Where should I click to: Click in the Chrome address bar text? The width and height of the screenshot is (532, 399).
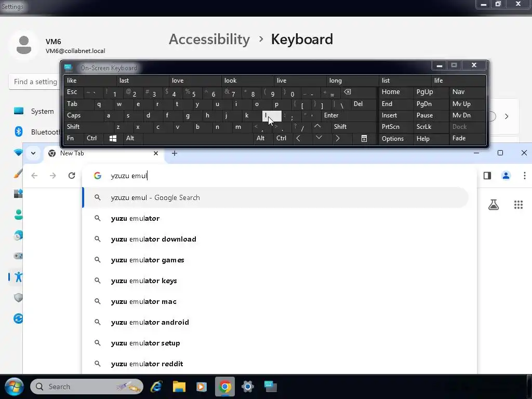coord(129,176)
